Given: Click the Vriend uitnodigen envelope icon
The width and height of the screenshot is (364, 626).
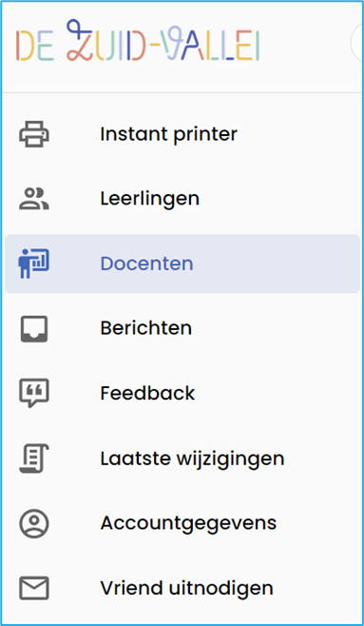Looking at the screenshot, I should [34, 588].
